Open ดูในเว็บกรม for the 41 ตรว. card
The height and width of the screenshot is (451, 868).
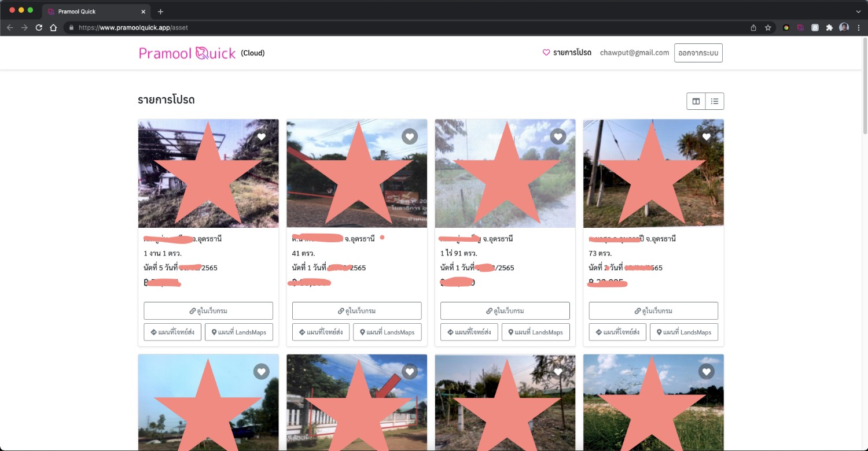point(356,310)
